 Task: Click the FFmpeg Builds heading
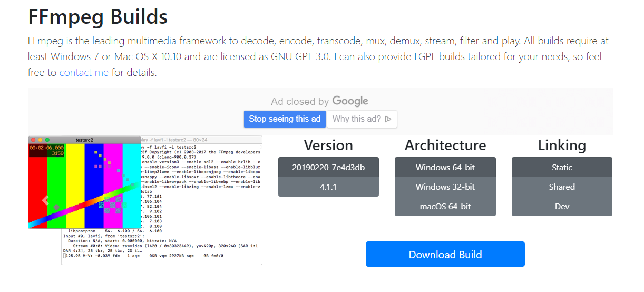tap(97, 17)
